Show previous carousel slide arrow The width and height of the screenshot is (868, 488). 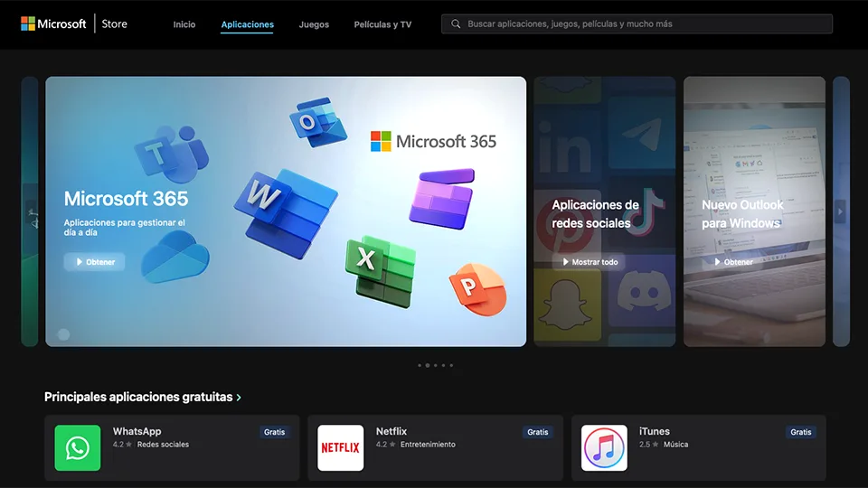pos(33,211)
